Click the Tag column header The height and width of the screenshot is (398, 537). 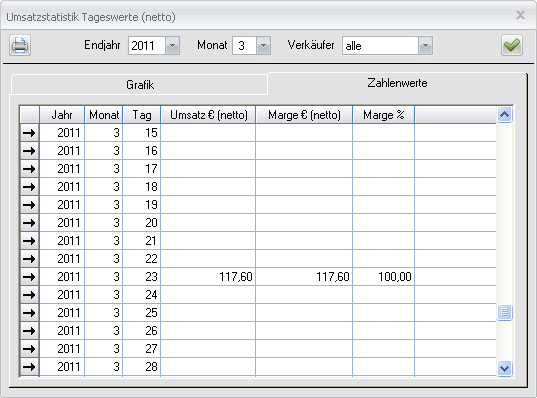(x=142, y=115)
